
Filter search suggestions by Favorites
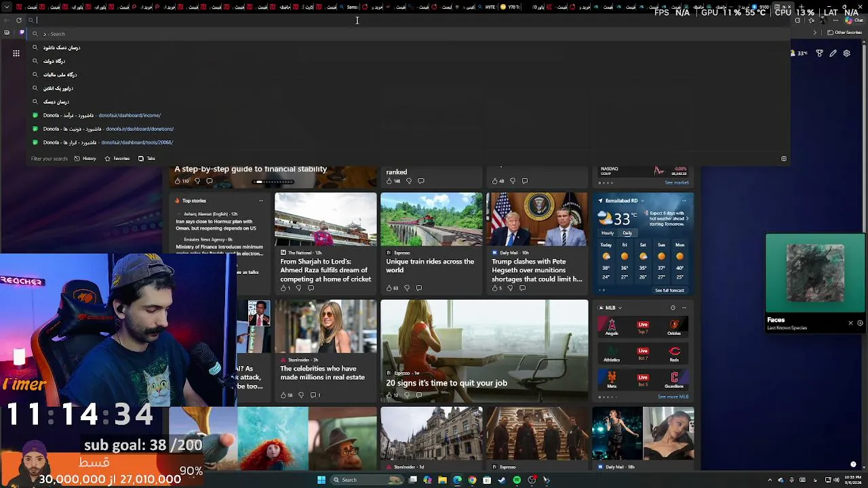[x=117, y=159]
